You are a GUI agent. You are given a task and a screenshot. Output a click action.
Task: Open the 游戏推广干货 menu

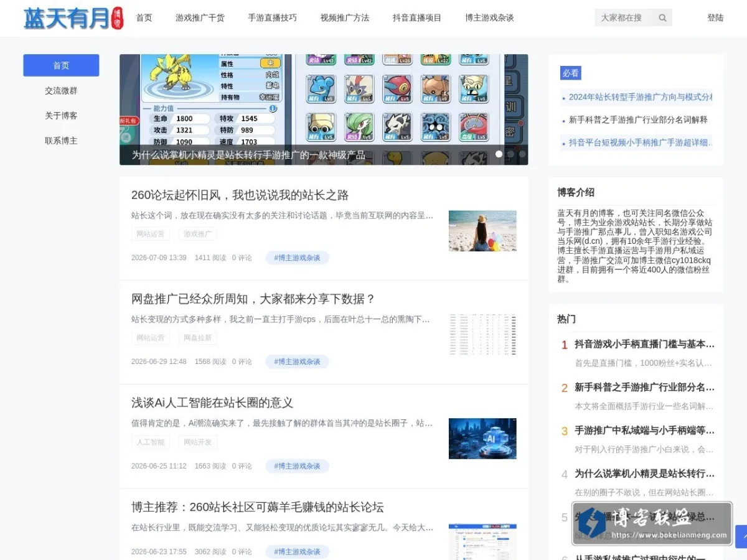coord(200,17)
